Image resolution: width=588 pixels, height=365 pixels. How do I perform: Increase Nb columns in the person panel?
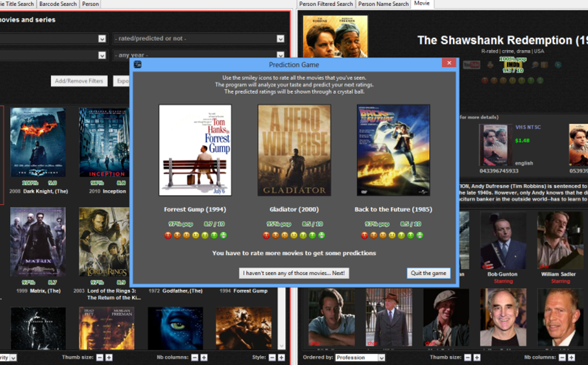tap(571, 358)
